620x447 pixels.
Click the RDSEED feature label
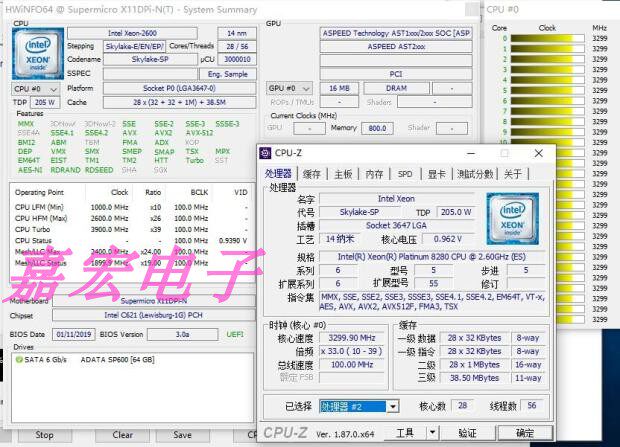pos(99,170)
